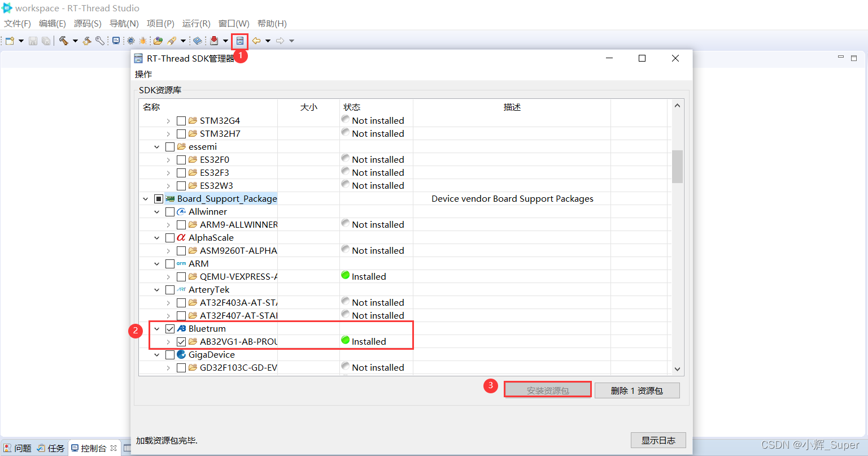Switch to the 任务 tab
This screenshot has width=868, height=456.
51,448
